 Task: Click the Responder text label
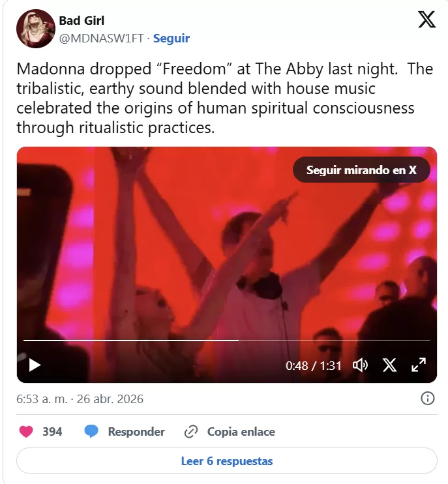(x=136, y=432)
